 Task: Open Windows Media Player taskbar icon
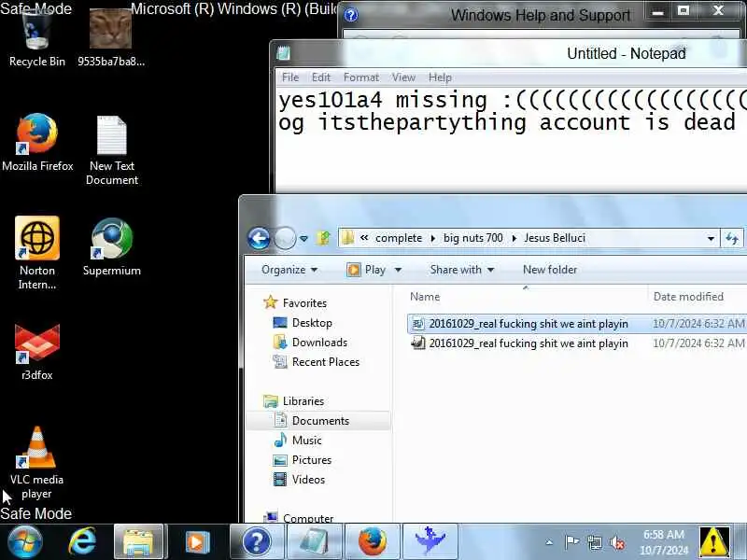tap(197, 542)
